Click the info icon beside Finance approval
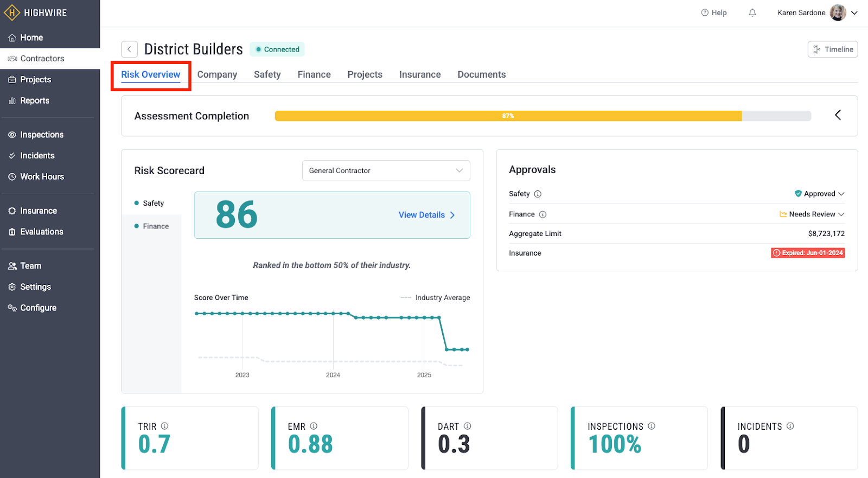Screen dimensions: 868x478 (x=542, y=215)
